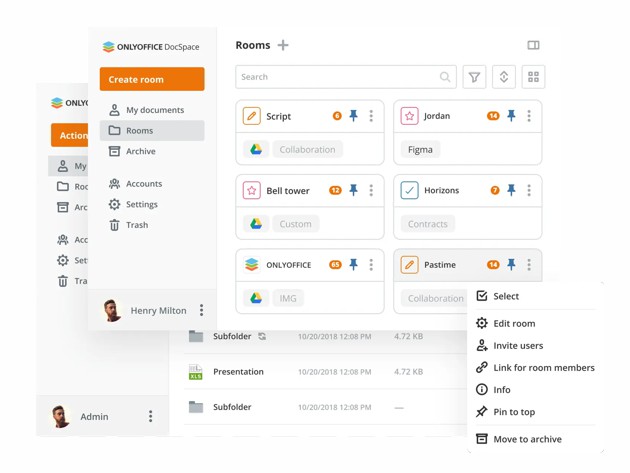Unpin the Horizons room
Image resolution: width=630 pixels, height=473 pixels.
click(x=511, y=190)
